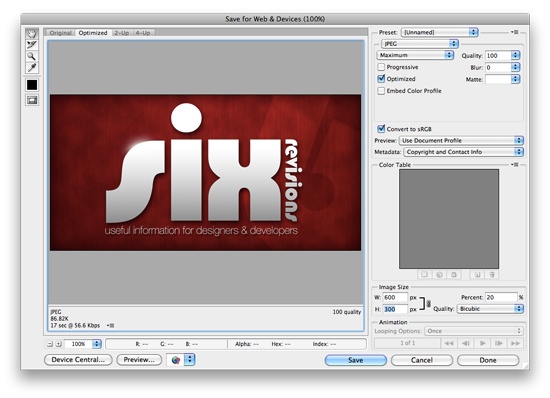Select the Zoom tool
Viewport: 550px width, 398px height.
(32, 56)
